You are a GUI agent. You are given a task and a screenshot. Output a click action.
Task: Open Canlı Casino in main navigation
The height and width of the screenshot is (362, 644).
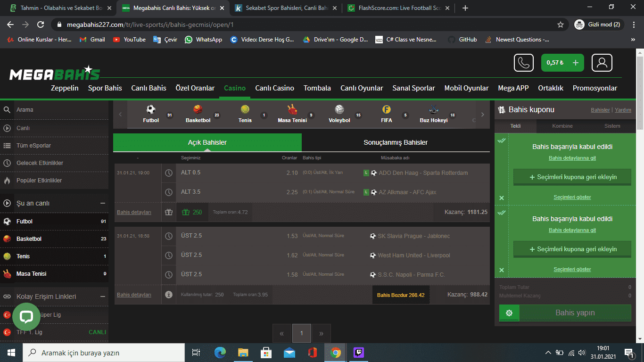[x=274, y=88]
